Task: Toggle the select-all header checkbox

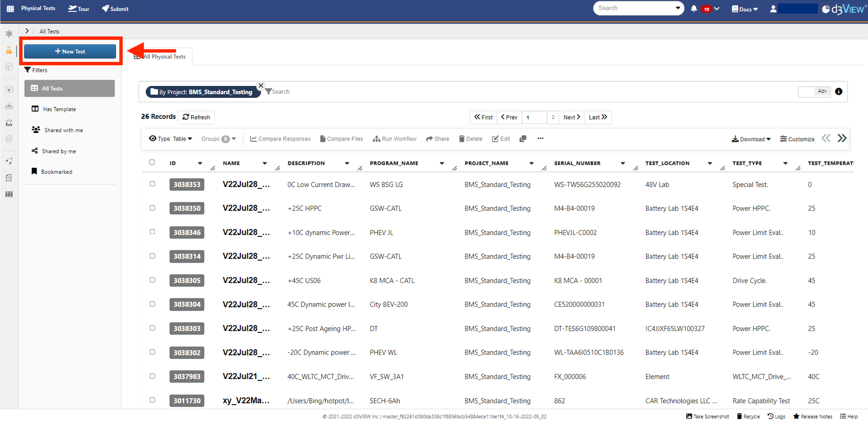Action: click(x=152, y=162)
